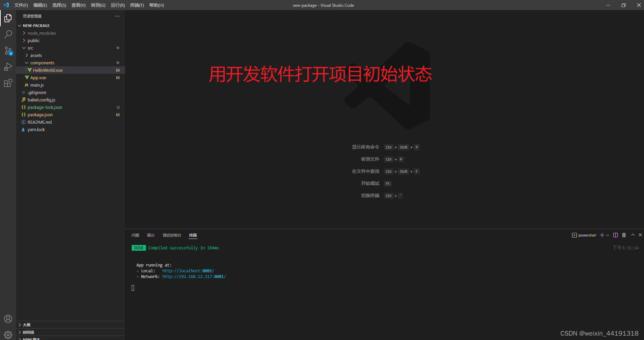The height and width of the screenshot is (340, 644).
Task: Open .gitignore file
Action: pos(71,92)
